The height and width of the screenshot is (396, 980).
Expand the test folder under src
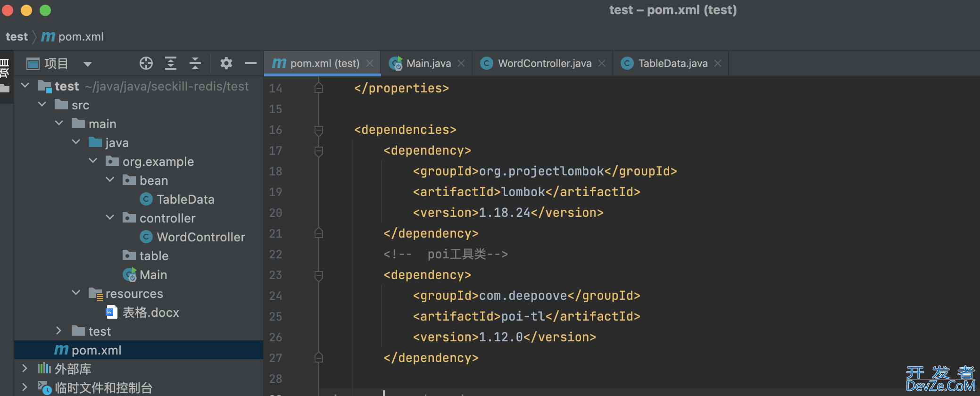[x=59, y=330]
